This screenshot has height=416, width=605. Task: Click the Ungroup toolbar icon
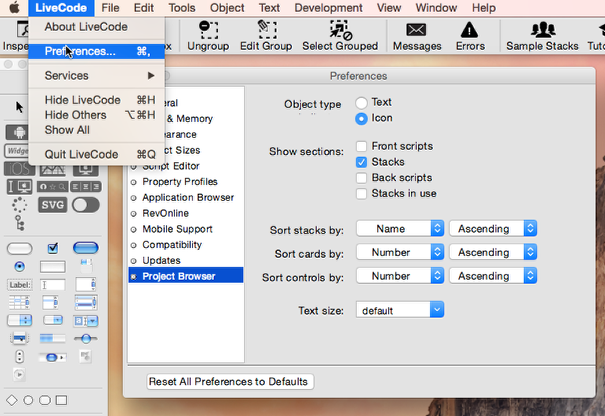tap(208, 36)
